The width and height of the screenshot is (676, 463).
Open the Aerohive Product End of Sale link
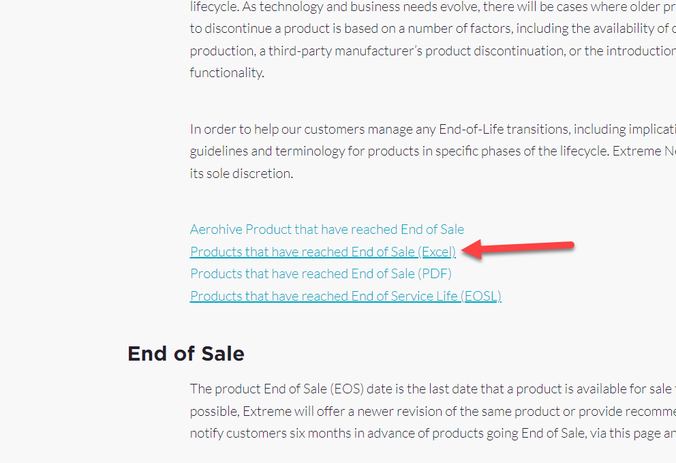click(327, 229)
